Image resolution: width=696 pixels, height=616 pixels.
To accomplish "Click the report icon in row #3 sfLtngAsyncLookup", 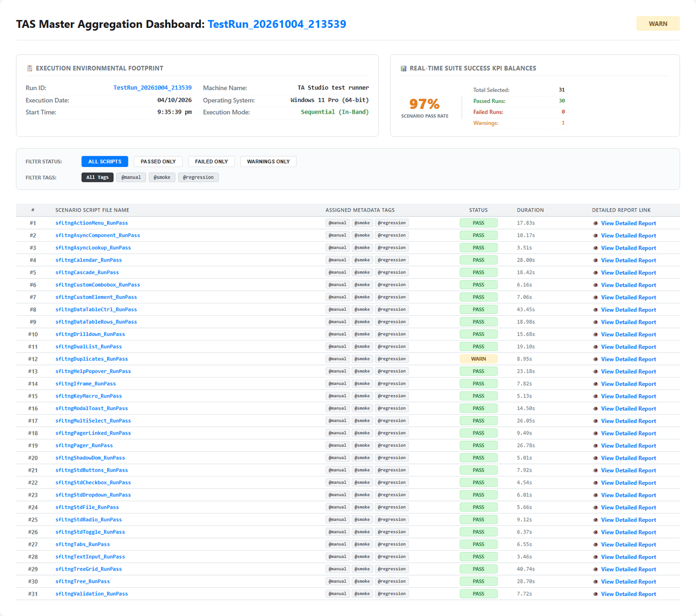I will pos(596,248).
